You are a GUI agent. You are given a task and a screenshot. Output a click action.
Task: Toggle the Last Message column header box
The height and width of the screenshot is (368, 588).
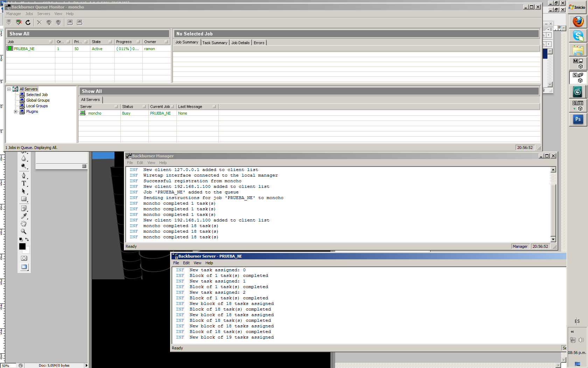[x=214, y=107]
